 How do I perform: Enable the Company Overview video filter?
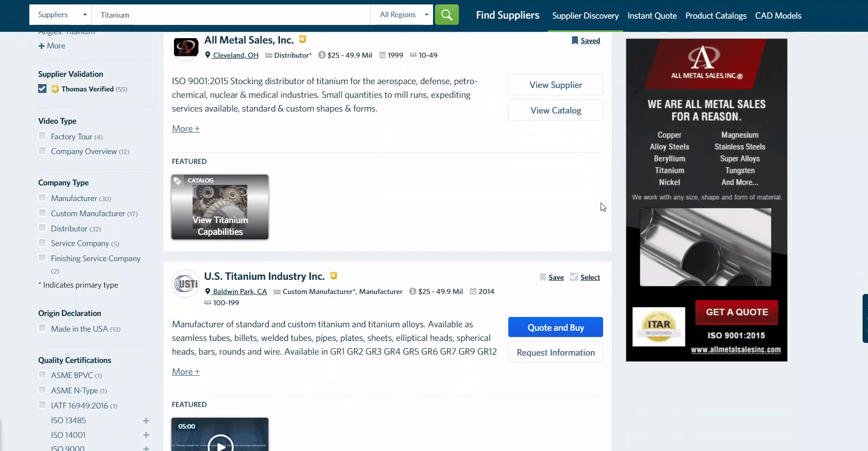(43, 151)
